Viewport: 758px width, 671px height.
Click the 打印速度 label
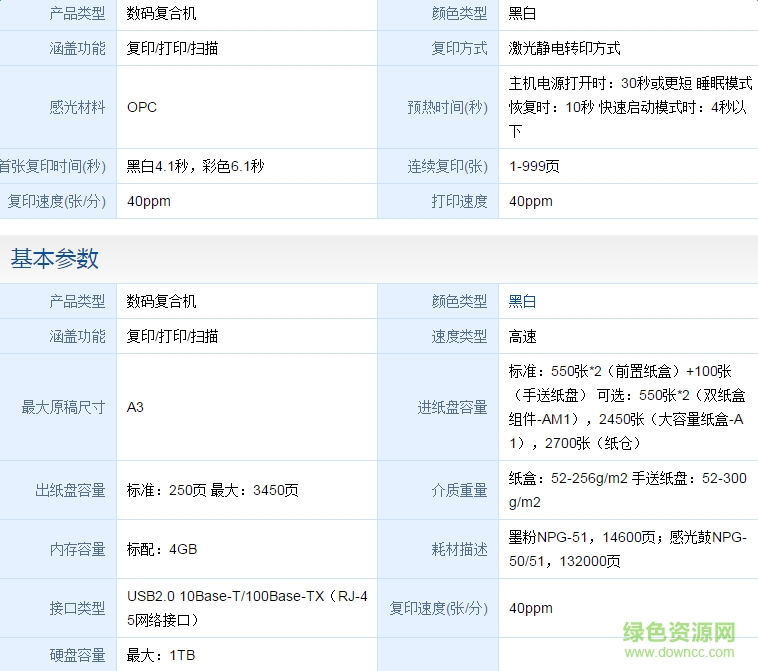(459, 201)
